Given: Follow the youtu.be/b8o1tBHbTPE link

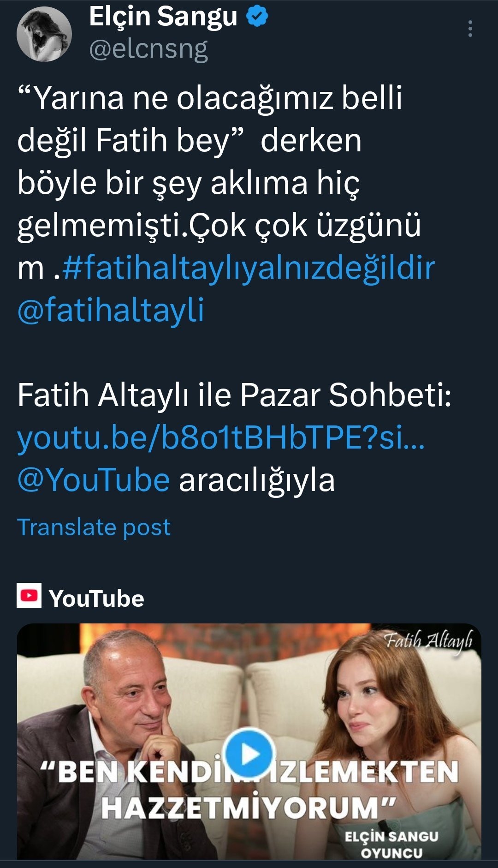Looking at the screenshot, I should [221, 437].
